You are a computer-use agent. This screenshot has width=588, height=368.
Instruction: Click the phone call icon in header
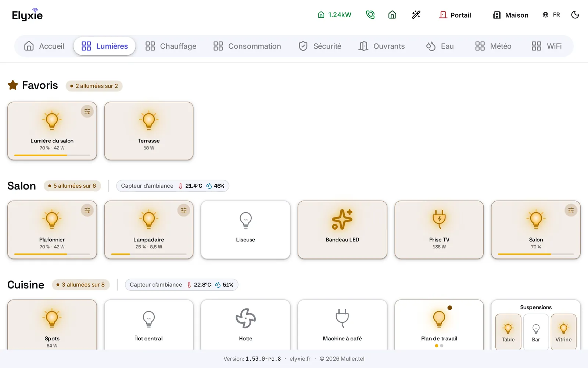click(x=370, y=15)
